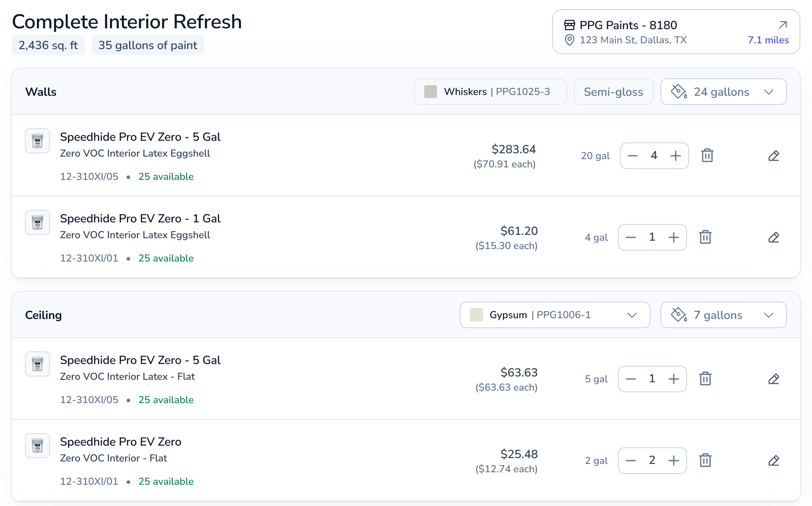Click the Walls 5 Gal product thumbnail
812x506 pixels.
(x=37, y=141)
